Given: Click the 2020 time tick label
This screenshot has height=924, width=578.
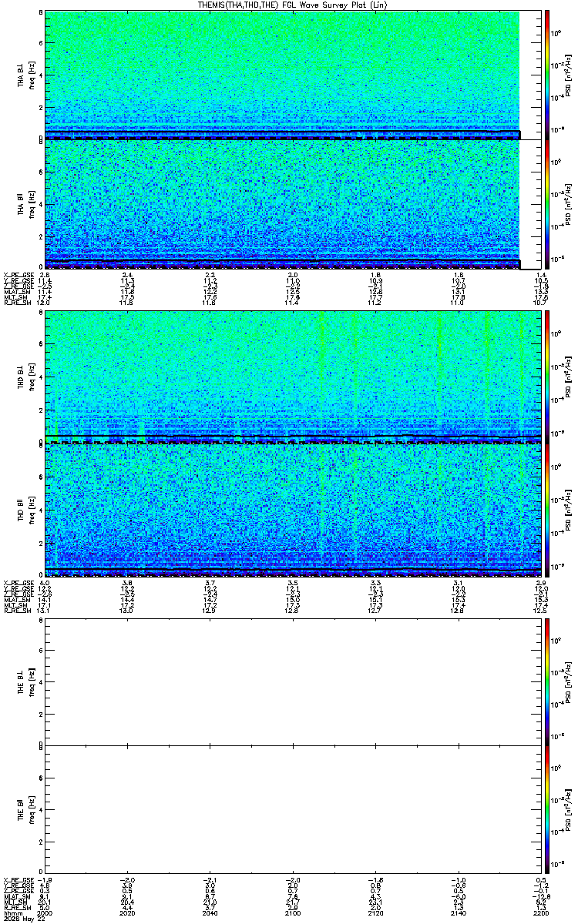Looking at the screenshot, I should (128, 914).
